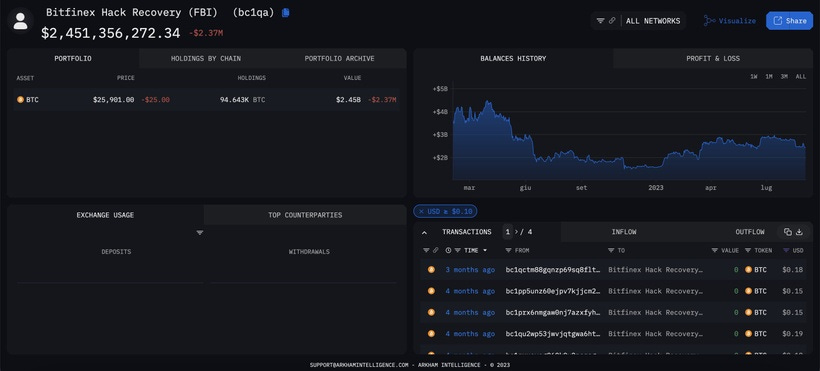Open the Exchange Usage tab
This screenshot has height=371, width=820.
[x=105, y=215]
